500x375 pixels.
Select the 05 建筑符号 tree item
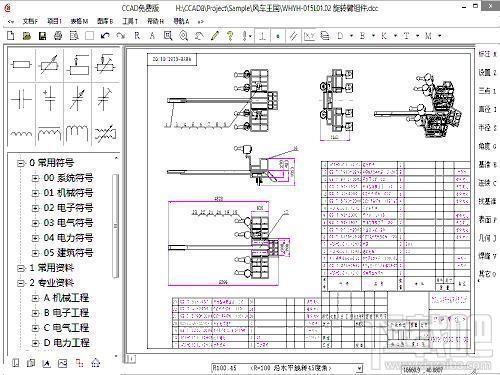pos(68,253)
